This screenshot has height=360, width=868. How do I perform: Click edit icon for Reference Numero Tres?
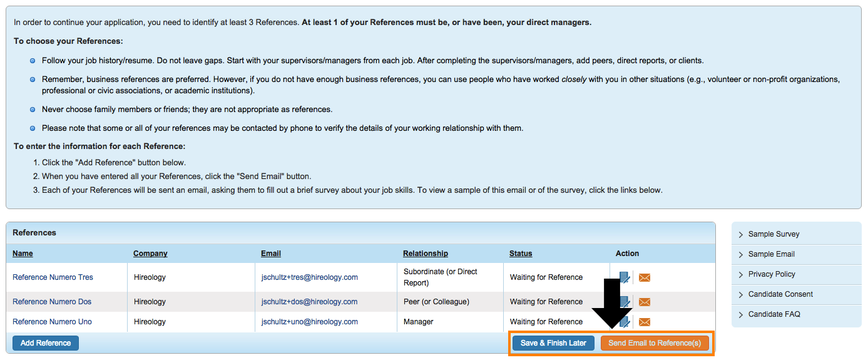(x=624, y=277)
